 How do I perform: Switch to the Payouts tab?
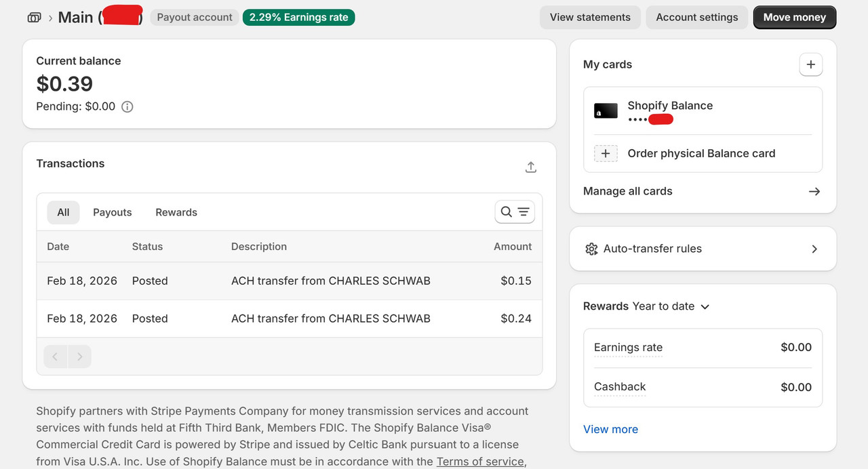(x=113, y=212)
